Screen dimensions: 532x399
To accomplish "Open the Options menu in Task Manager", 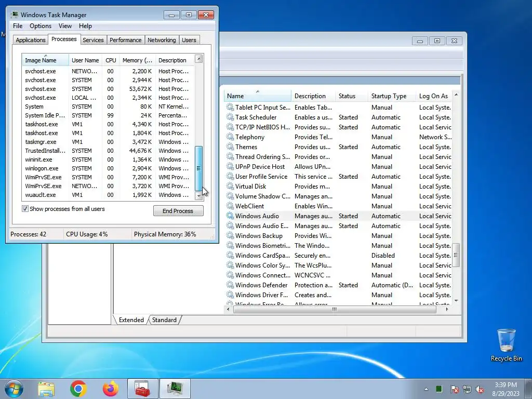I will 41,26.
